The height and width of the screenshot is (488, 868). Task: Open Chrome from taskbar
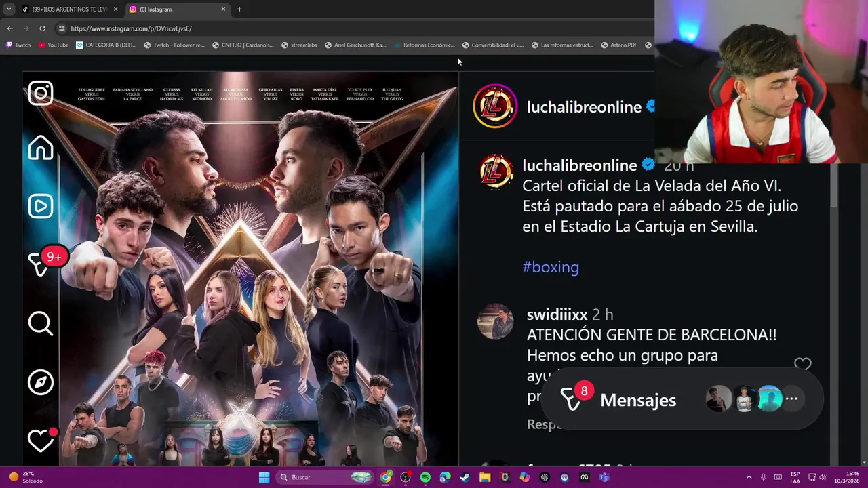click(x=386, y=477)
